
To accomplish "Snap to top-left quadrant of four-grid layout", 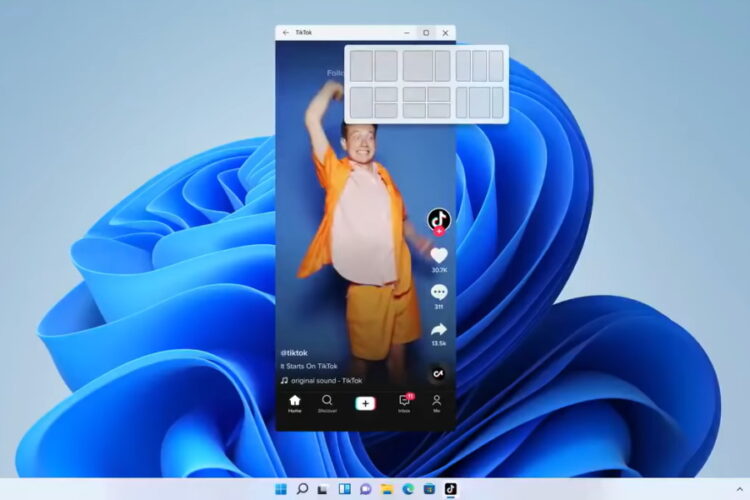I will (x=414, y=94).
